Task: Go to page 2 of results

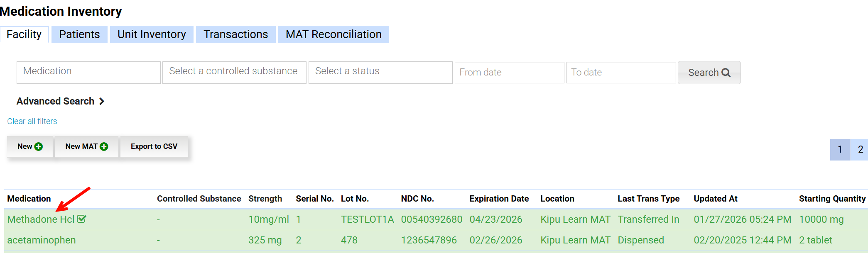Action: [860, 149]
